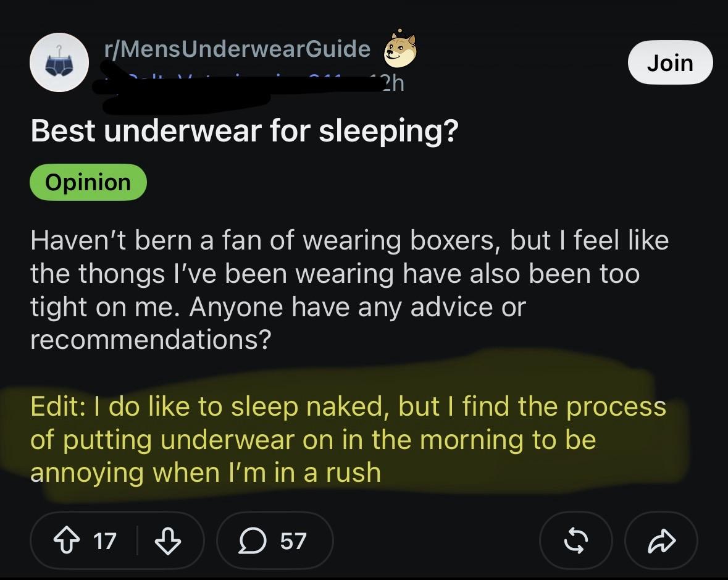Screen dimensions: 728x580
Task: Click the highlighted Edit paragraph text
Action: tap(348, 439)
